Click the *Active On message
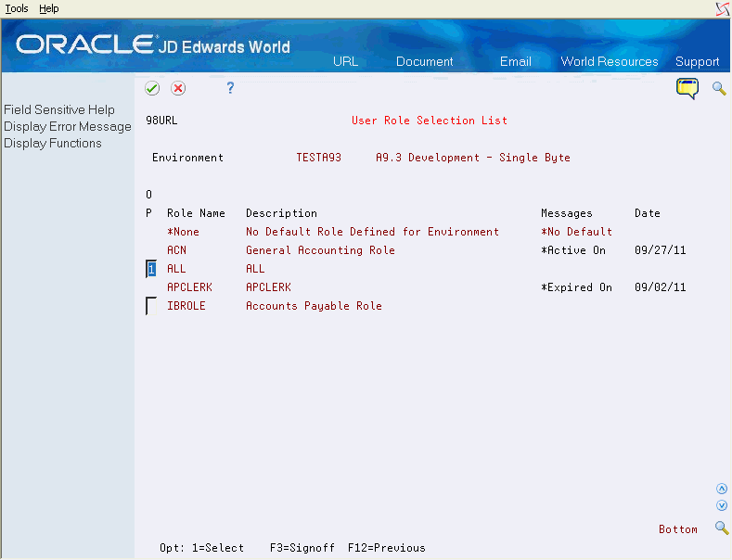The height and width of the screenshot is (560, 732). pos(573,250)
